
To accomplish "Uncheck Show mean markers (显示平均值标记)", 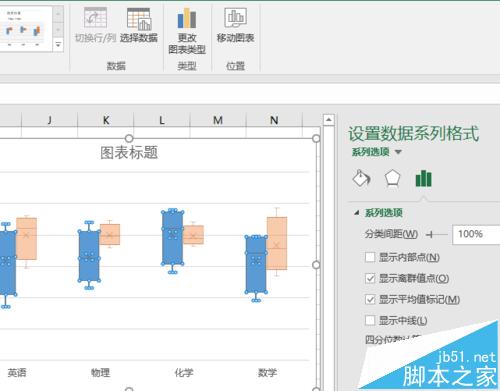I will pos(370,299).
